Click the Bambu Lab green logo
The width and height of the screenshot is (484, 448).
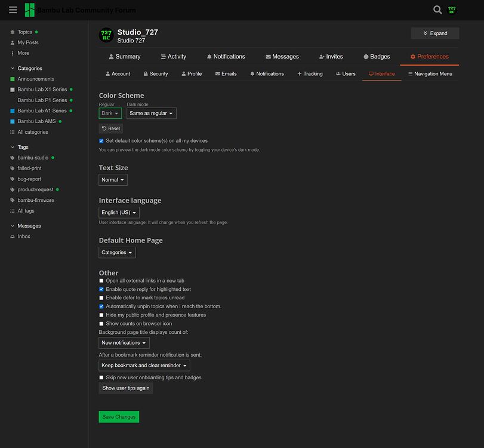[30, 10]
